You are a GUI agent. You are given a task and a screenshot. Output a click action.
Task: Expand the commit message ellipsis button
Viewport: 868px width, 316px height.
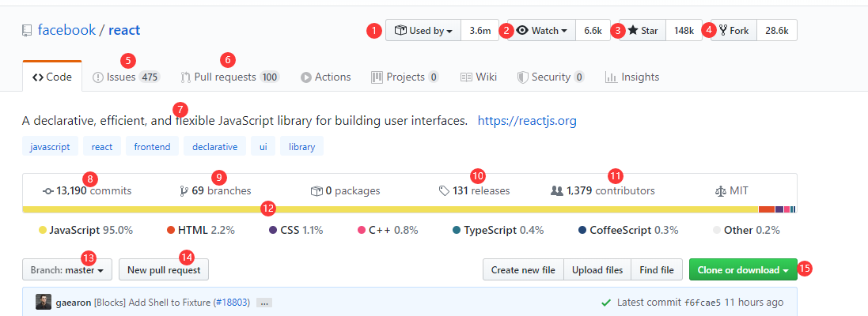tap(264, 303)
